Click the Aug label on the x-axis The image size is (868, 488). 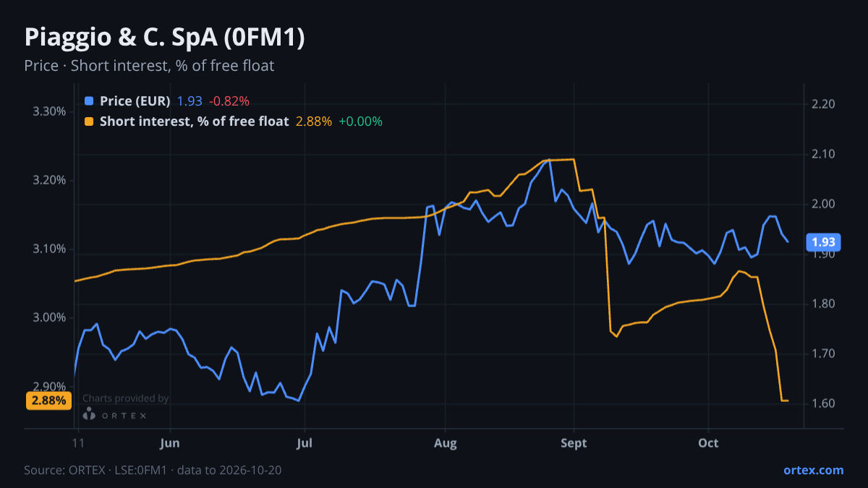pos(445,443)
